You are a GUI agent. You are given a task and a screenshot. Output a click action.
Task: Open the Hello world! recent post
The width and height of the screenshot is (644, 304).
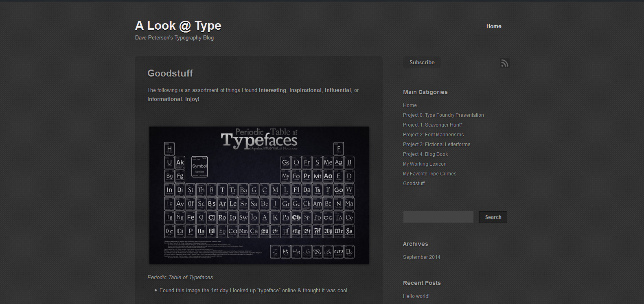click(416, 296)
